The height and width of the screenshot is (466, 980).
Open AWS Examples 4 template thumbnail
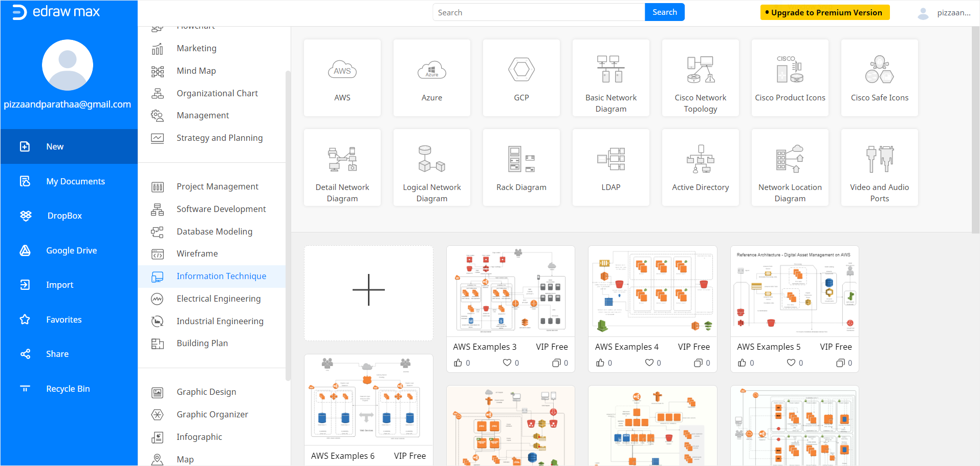(x=652, y=291)
